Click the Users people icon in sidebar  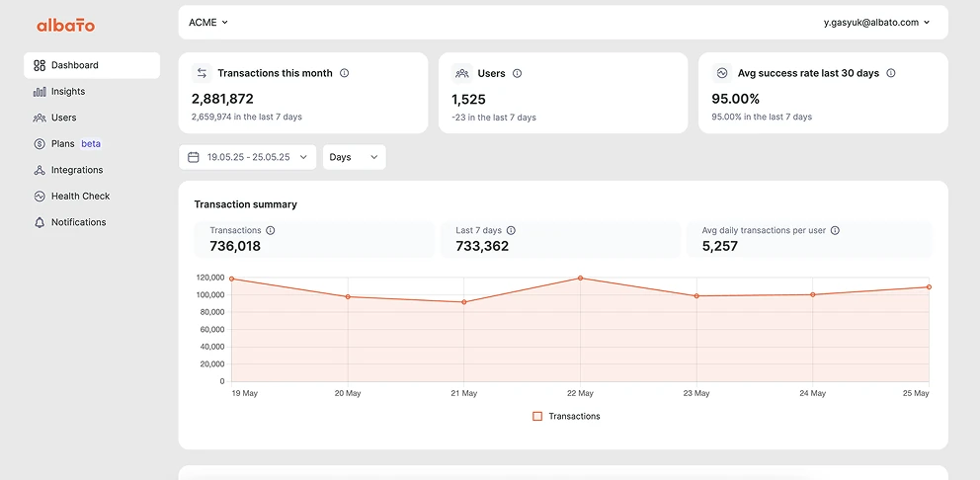coord(40,118)
